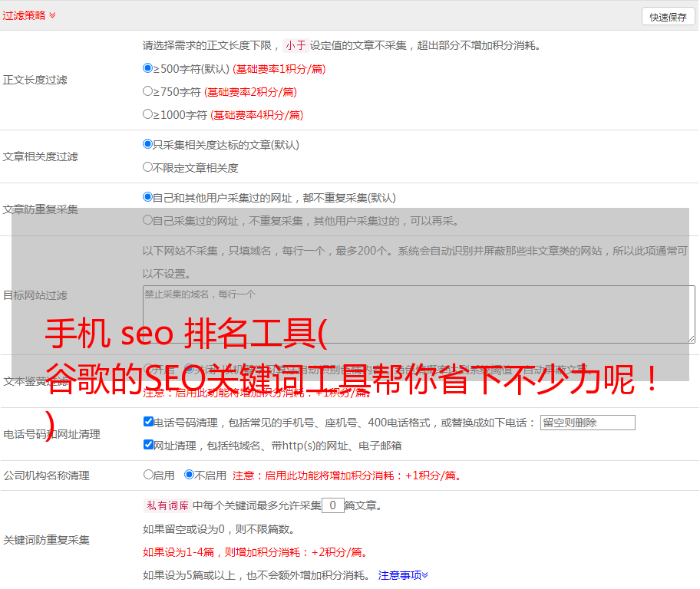Click the 目标网站过滤 row label

(35, 295)
